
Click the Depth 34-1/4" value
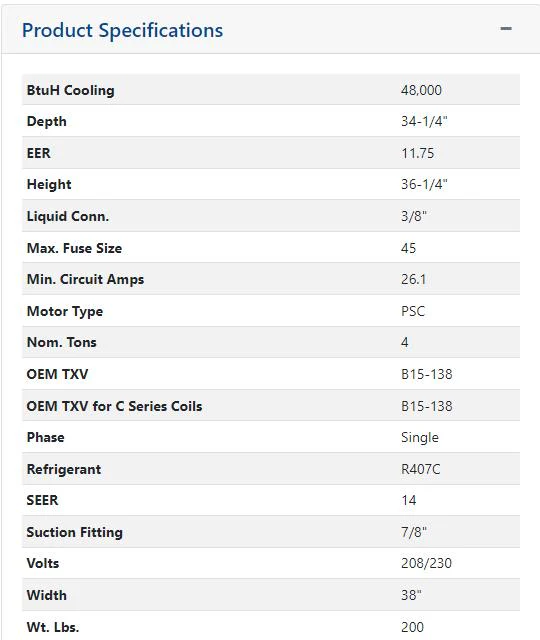[424, 121]
